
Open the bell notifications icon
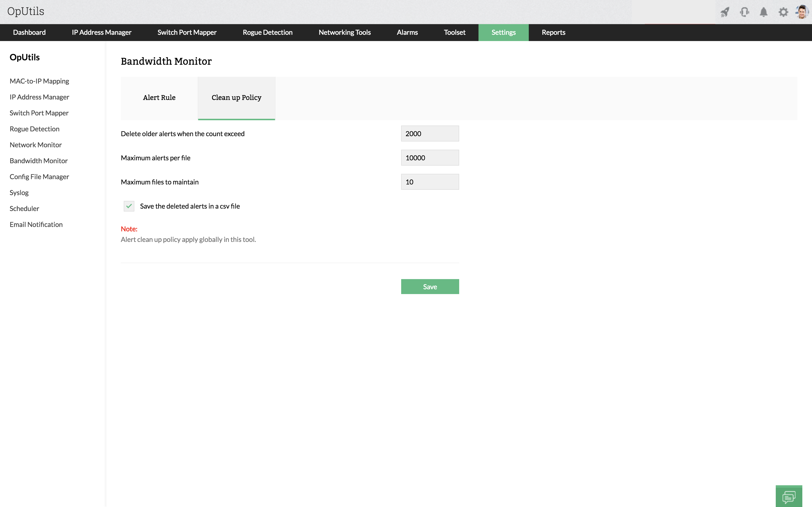pos(764,12)
